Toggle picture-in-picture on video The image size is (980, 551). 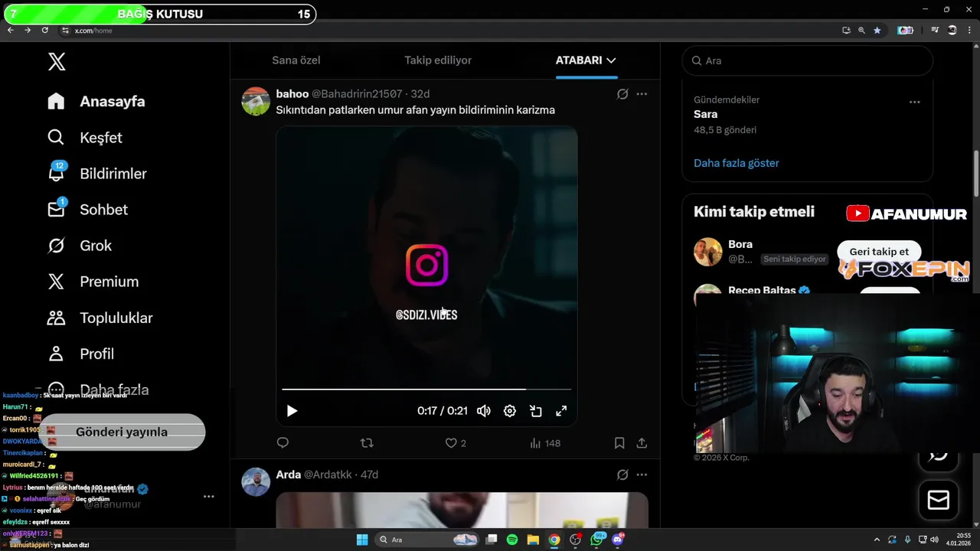[536, 411]
